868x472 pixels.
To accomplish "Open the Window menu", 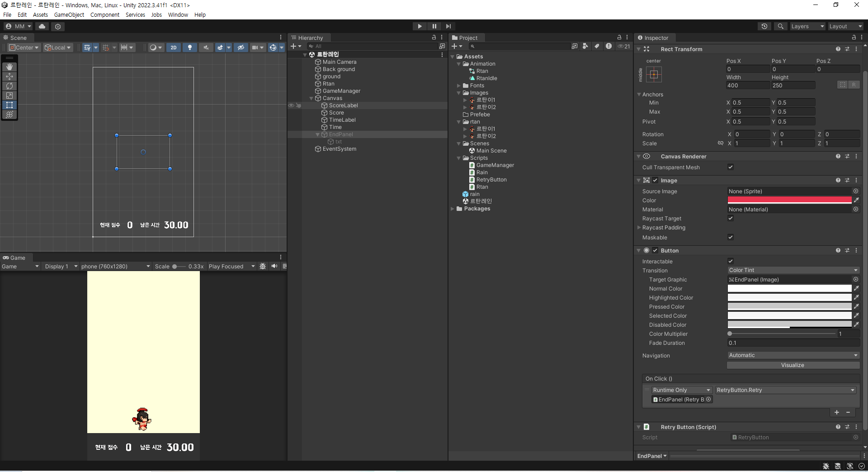I will [x=178, y=14].
